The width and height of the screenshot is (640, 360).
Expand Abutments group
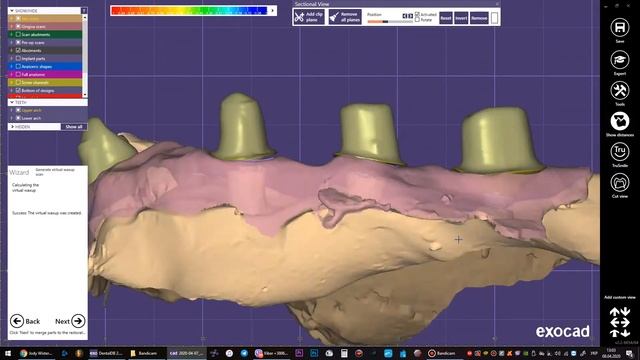pyautogui.click(x=11, y=50)
